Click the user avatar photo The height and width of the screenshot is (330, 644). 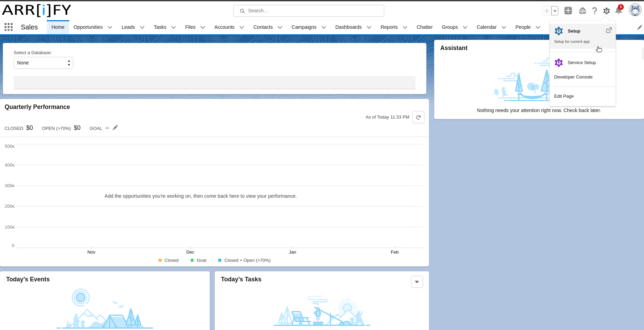635,10
